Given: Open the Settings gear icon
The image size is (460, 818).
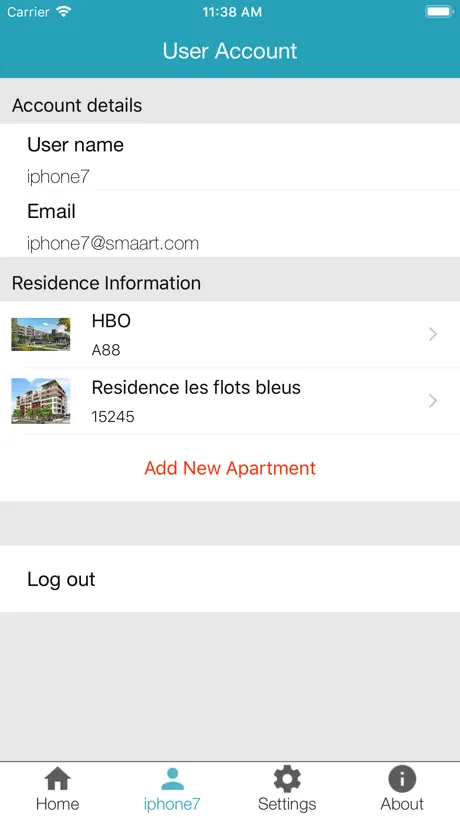Looking at the screenshot, I should pyautogui.click(x=287, y=779).
